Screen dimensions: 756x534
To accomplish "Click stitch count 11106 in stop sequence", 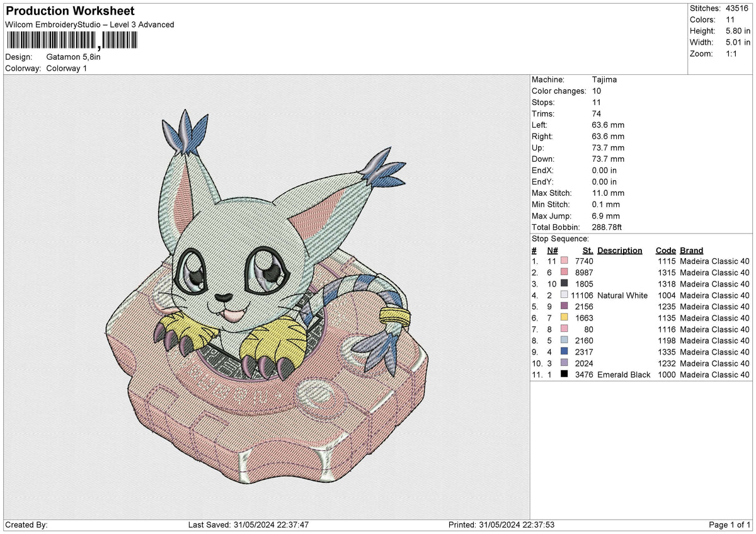I will tap(582, 295).
